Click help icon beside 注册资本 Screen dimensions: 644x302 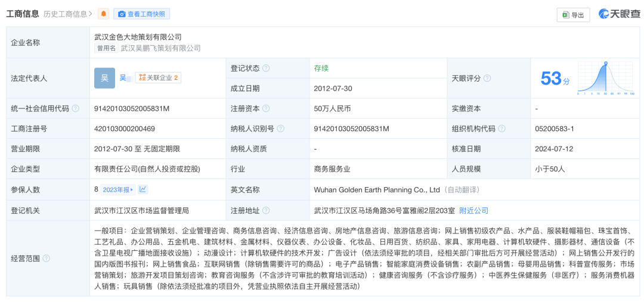[x=266, y=108]
